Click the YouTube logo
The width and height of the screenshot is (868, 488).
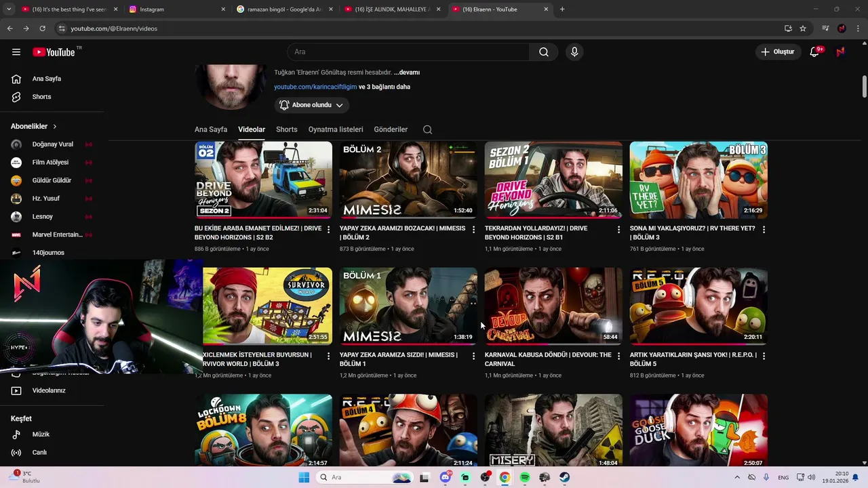pos(54,52)
